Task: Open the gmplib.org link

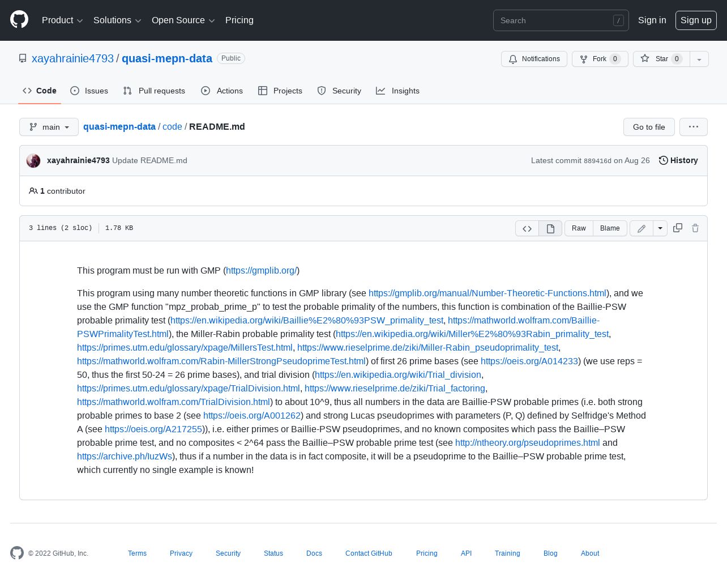Action: 262,271
